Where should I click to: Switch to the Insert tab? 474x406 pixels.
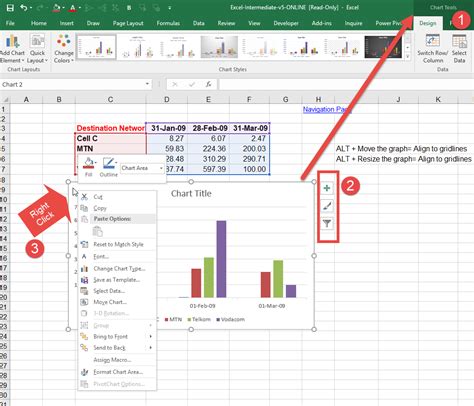tap(67, 23)
